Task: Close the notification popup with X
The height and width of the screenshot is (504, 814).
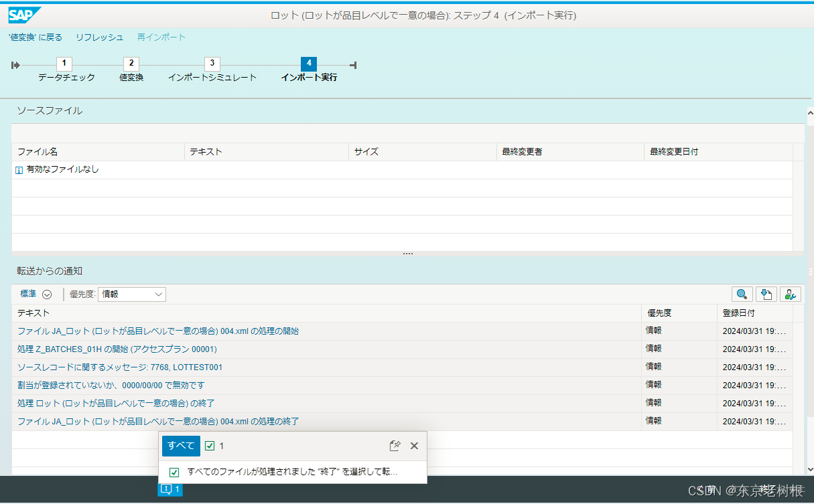Action: 414,445
